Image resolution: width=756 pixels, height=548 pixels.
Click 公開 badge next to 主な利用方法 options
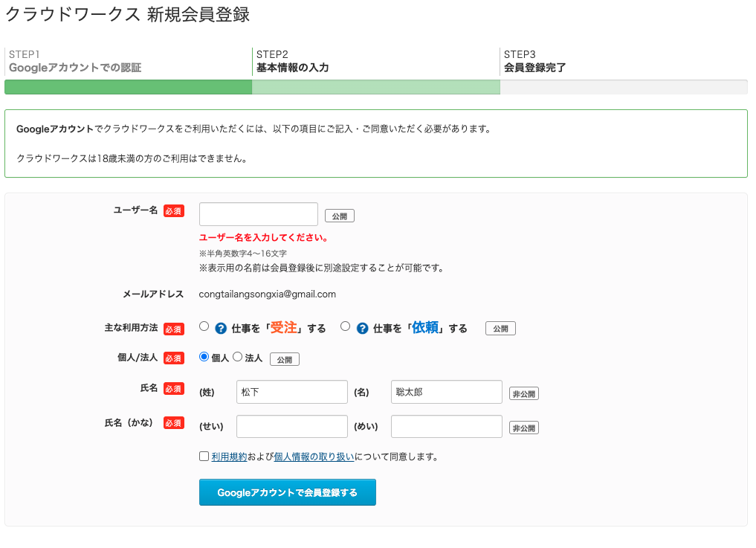[x=500, y=329]
